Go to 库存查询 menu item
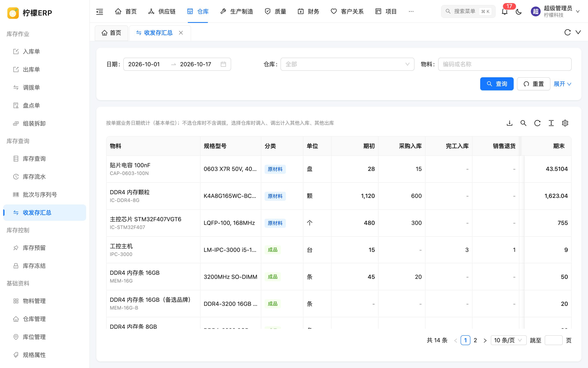 [45, 159]
